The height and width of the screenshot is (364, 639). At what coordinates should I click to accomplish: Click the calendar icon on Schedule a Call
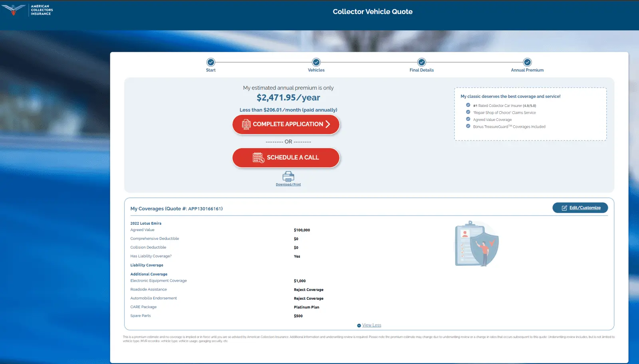coord(258,158)
